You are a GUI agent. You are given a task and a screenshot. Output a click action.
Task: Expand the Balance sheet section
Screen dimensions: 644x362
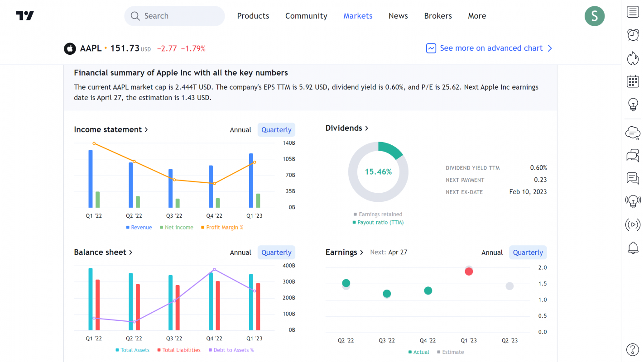pos(103,252)
